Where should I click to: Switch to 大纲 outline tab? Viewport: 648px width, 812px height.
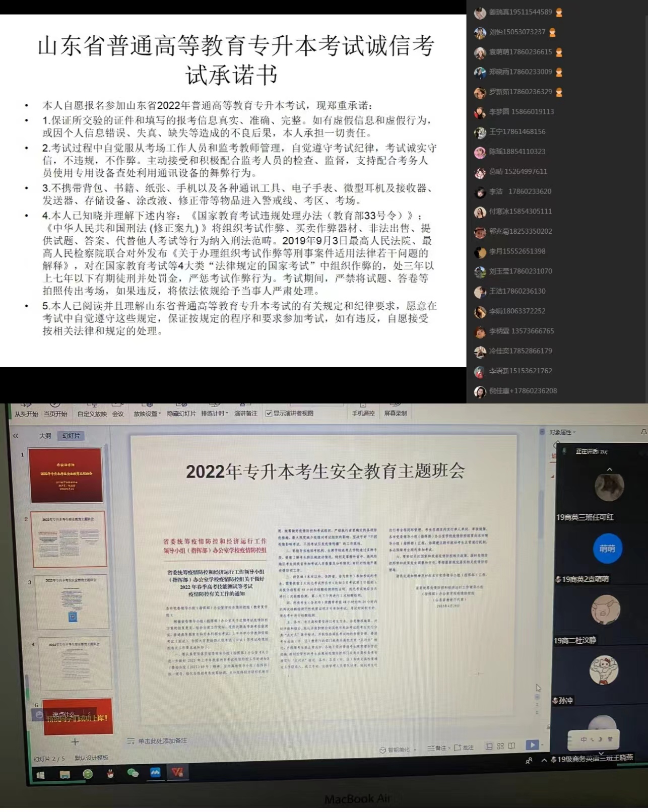point(45,436)
